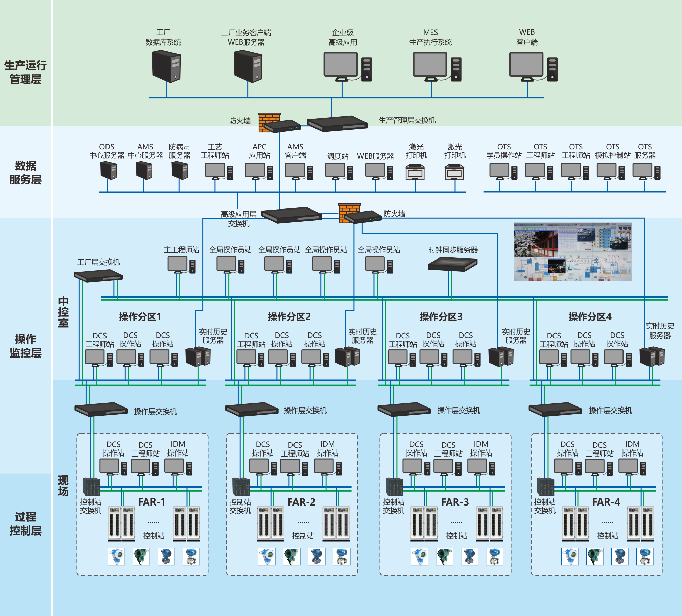Click the 操作分区2 实时历史服务器 icon
This screenshot has width=682, height=616.
pyautogui.click(x=348, y=357)
